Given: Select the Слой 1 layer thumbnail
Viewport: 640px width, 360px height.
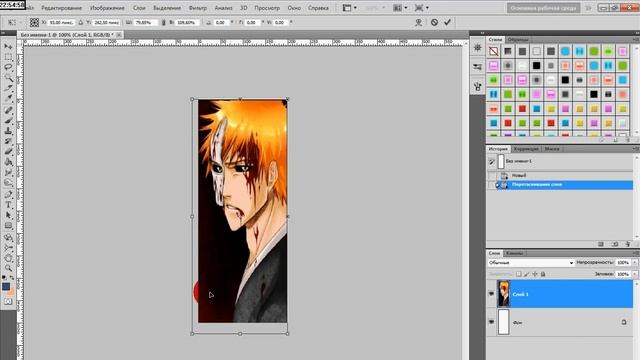Looking at the screenshot, I should [x=503, y=294].
